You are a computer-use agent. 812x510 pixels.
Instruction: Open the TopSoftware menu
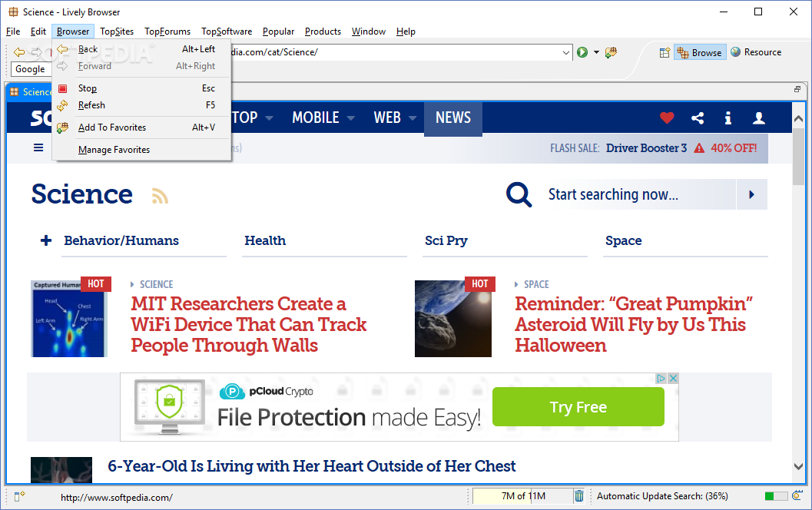pyautogui.click(x=227, y=31)
